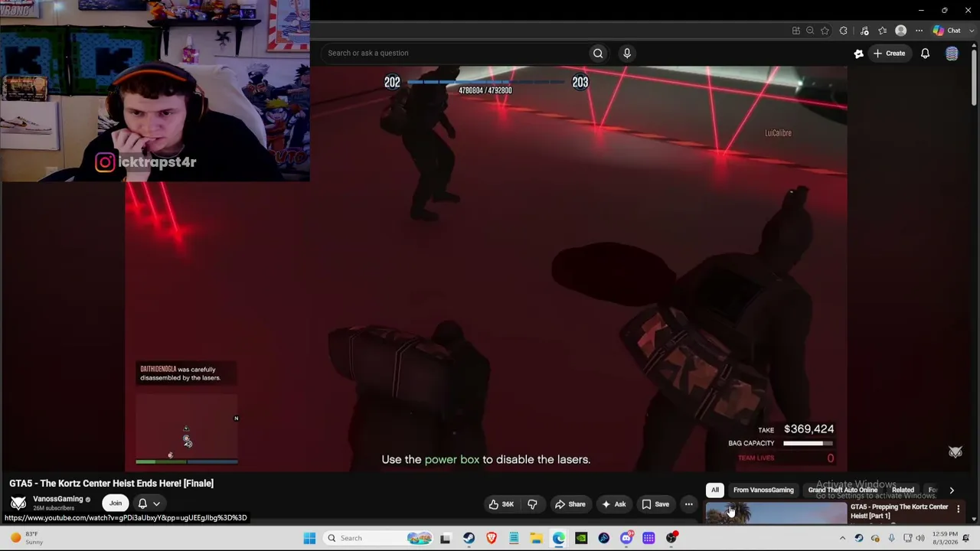980x551 pixels.
Task: Click the Windows taskbar Search box
Action: 377,538
